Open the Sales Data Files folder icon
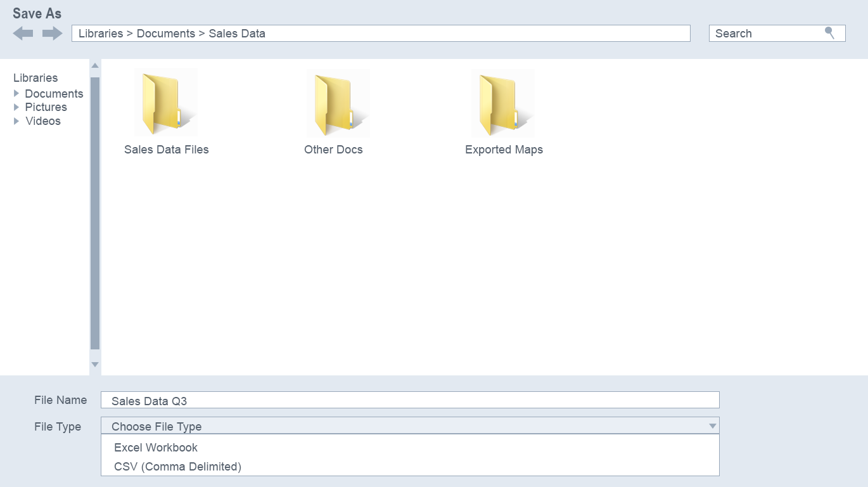Viewport: 868px width, 487px height. [166, 102]
